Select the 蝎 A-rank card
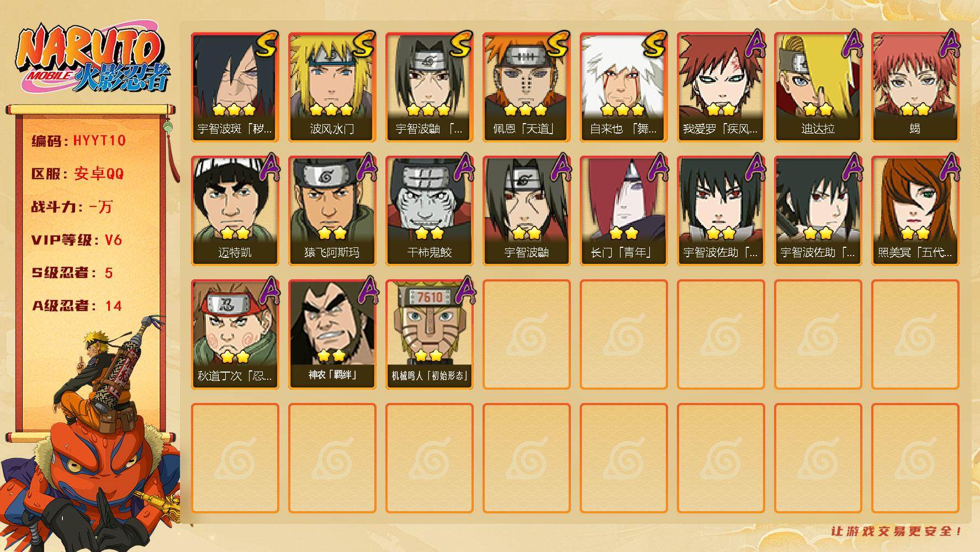This screenshot has height=552, width=980. tap(915, 87)
